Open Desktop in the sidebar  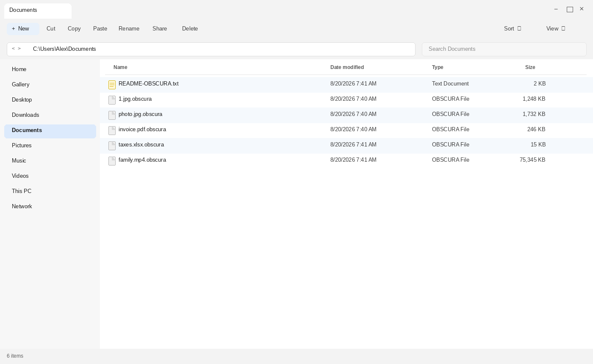(x=50, y=100)
